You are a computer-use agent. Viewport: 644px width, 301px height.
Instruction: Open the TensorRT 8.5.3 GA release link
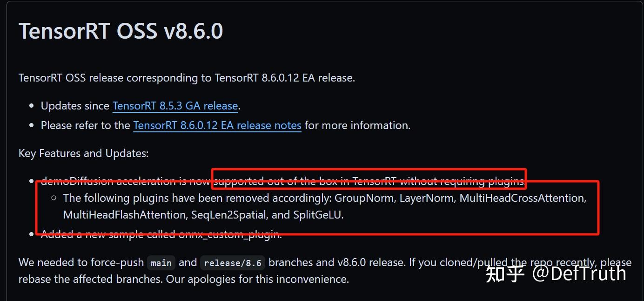point(175,106)
